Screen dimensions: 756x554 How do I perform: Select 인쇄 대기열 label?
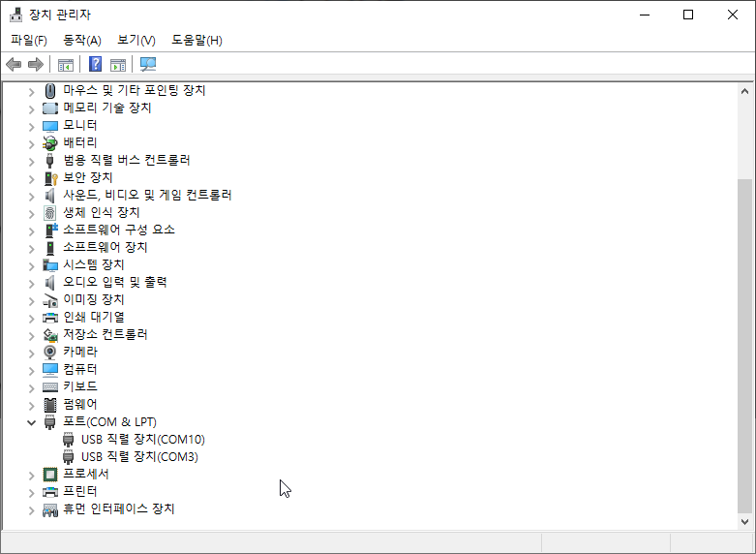(x=94, y=317)
